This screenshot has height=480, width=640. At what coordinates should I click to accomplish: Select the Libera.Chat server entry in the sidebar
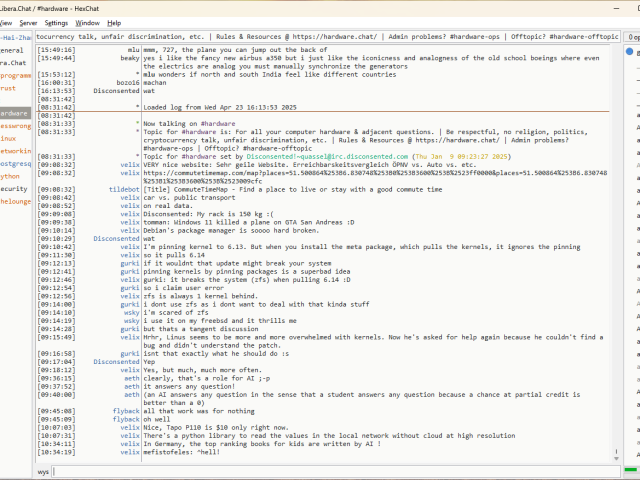pyautogui.click(x=14, y=63)
